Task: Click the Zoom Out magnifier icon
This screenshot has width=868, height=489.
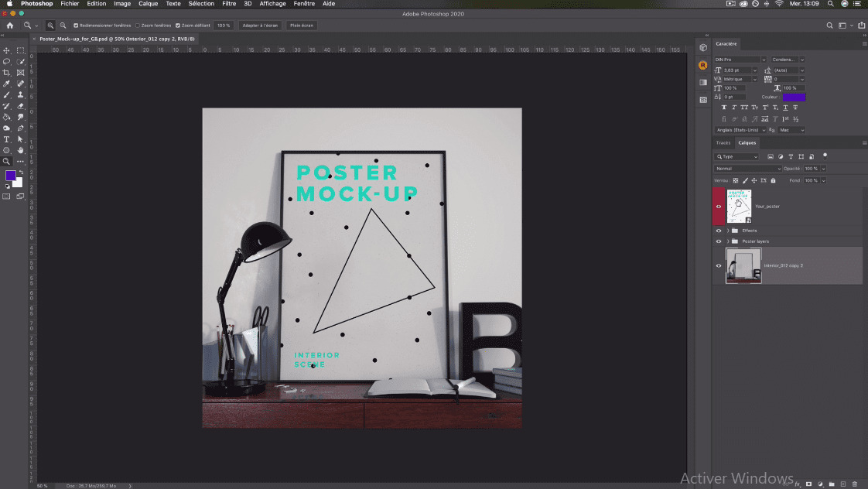Action: click(63, 26)
